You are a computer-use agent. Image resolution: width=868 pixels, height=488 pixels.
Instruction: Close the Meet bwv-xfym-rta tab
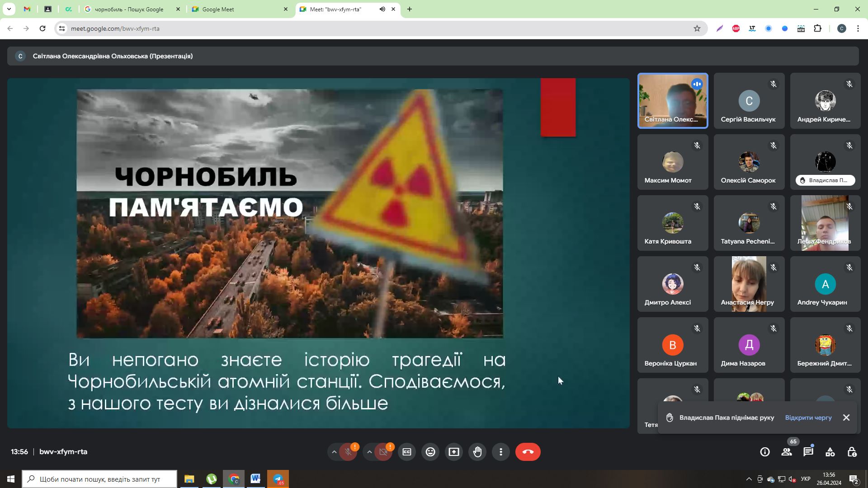coord(393,9)
